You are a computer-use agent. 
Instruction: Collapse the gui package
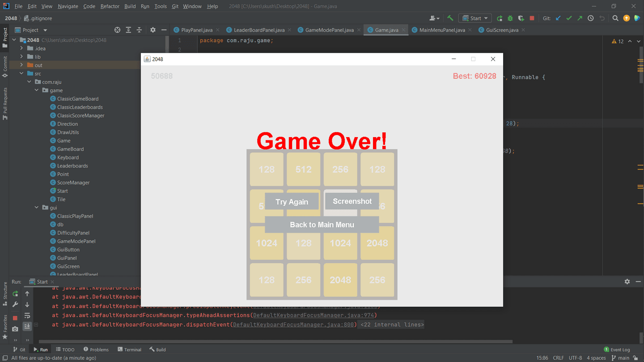pos(37,207)
